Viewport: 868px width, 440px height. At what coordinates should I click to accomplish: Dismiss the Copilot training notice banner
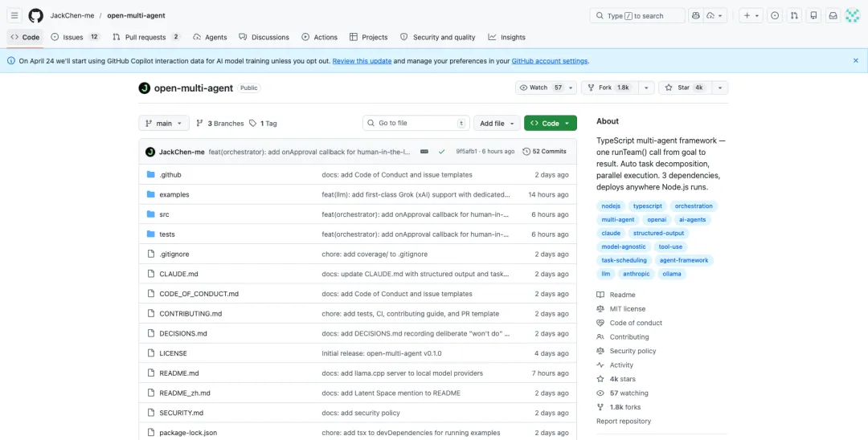coord(856,61)
